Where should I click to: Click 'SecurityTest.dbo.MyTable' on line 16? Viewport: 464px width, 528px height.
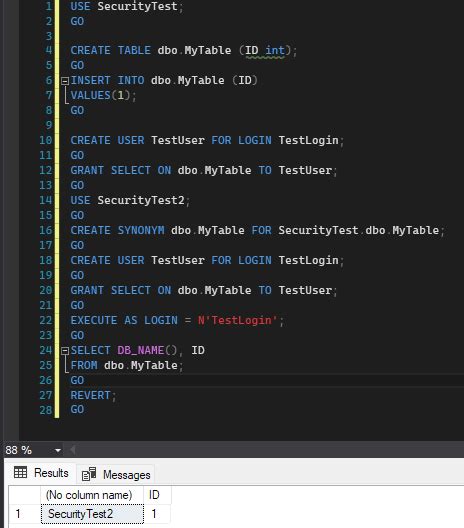[359, 230]
